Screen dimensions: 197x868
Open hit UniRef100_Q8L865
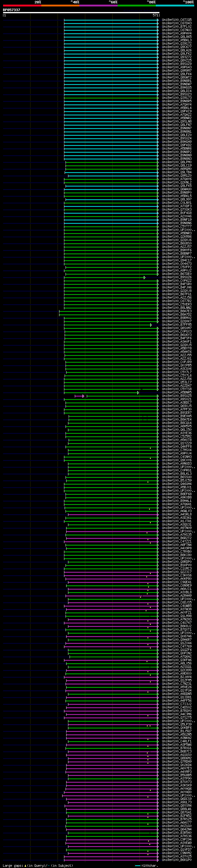click(177, 37)
